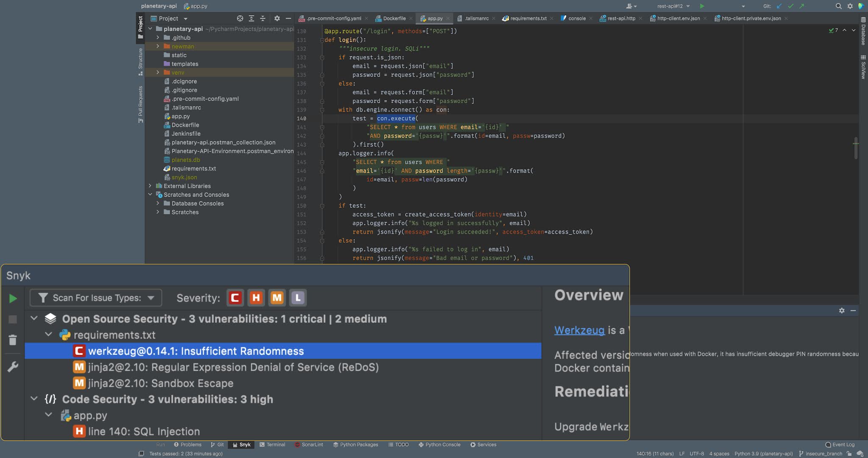Toggle Medium severity filter

[277, 298]
